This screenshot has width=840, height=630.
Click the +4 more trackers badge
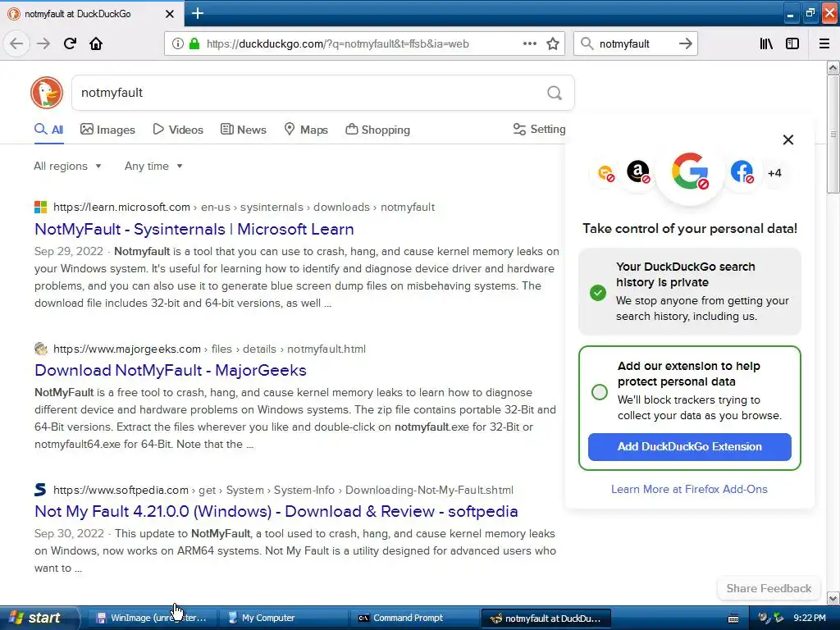(774, 173)
